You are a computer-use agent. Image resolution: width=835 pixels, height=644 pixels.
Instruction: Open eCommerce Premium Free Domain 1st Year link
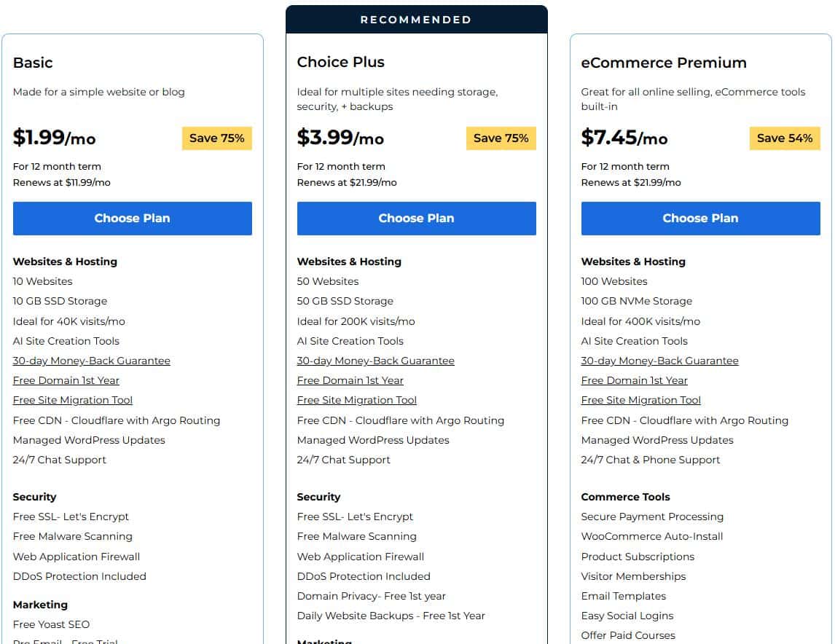[x=634, y=380]
